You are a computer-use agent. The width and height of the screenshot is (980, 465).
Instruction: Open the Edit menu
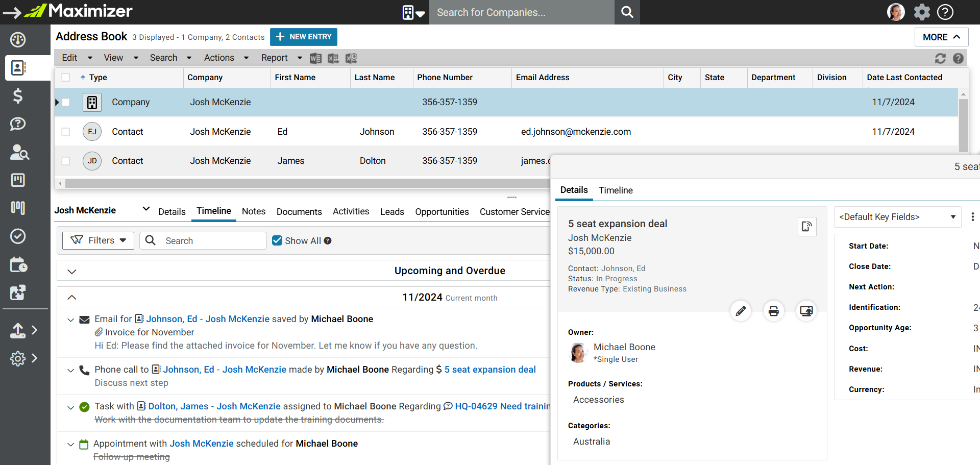[x=77, y=58]
